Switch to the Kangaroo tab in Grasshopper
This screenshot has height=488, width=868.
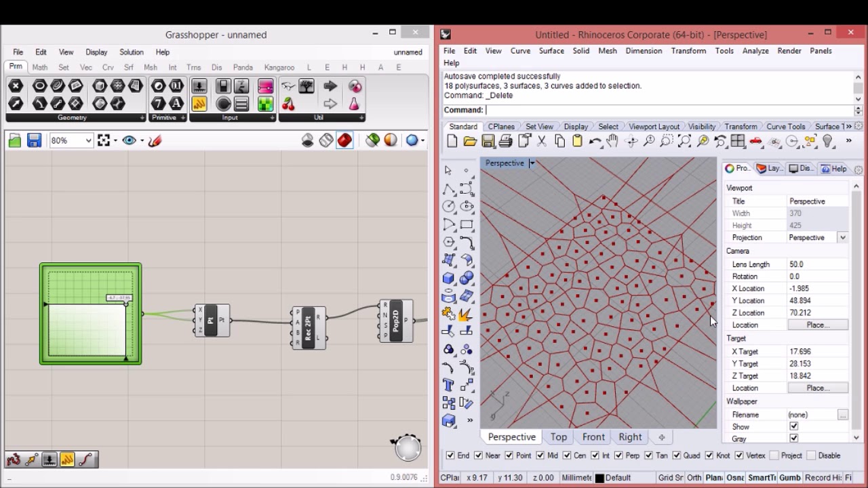(279, 67)
